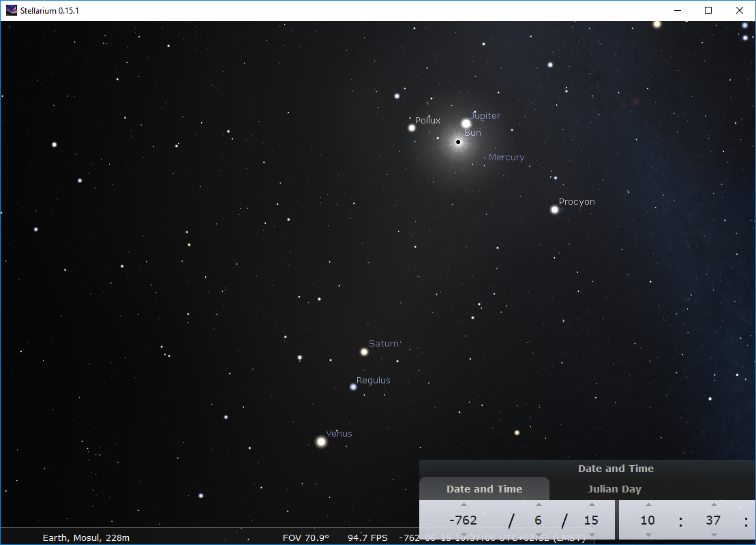The width and height of the screenshot is (756, 545).
Task: Minimize the Stellarium window
Action: point(678,10)
